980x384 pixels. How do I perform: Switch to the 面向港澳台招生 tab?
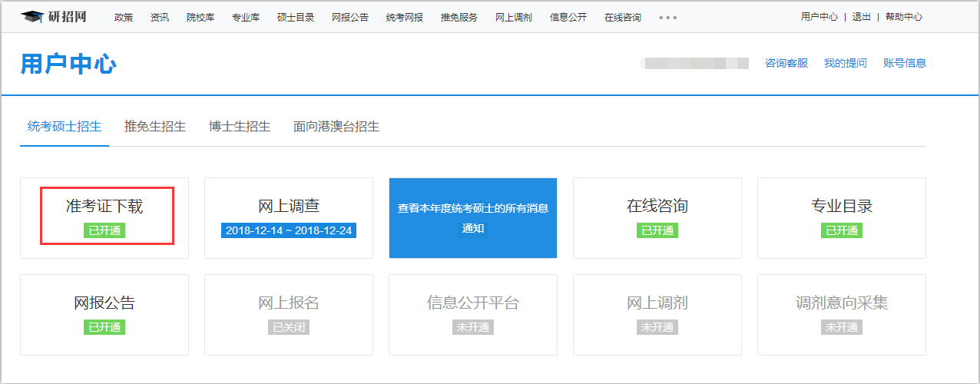(336, 127)
